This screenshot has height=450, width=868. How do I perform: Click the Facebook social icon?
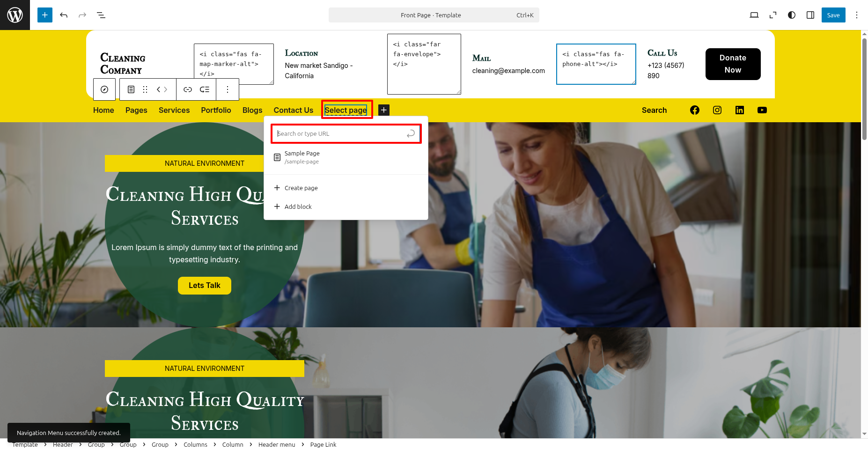(x=695, y=110)
